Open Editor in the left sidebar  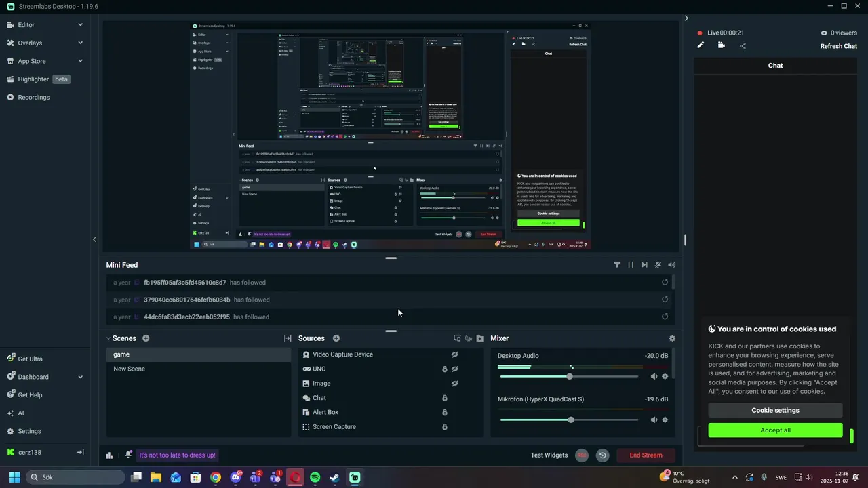point(26,24)
